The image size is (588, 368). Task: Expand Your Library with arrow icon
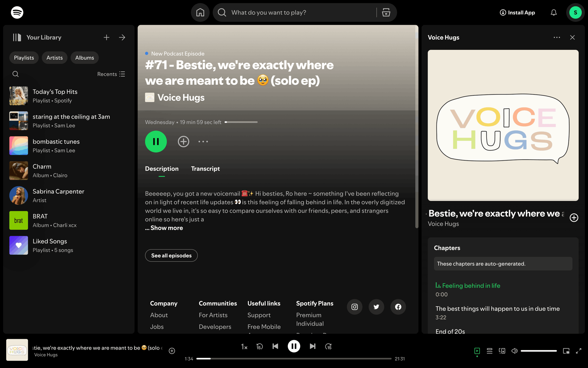(x=122, y=37)
